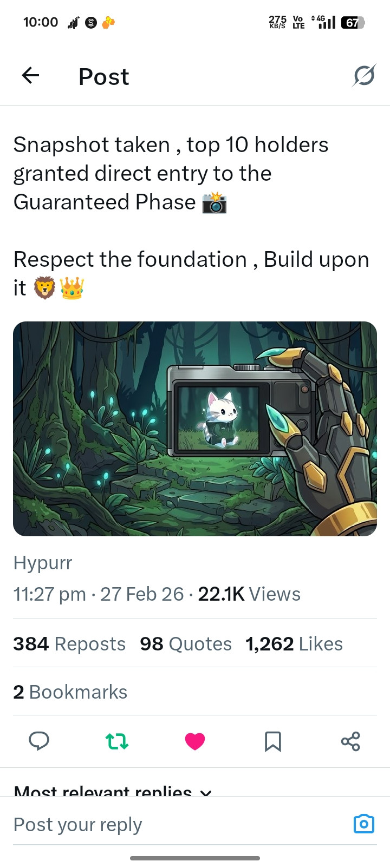
Task: Open the 1,262 Likes list
Action: [x=294, y=643]
